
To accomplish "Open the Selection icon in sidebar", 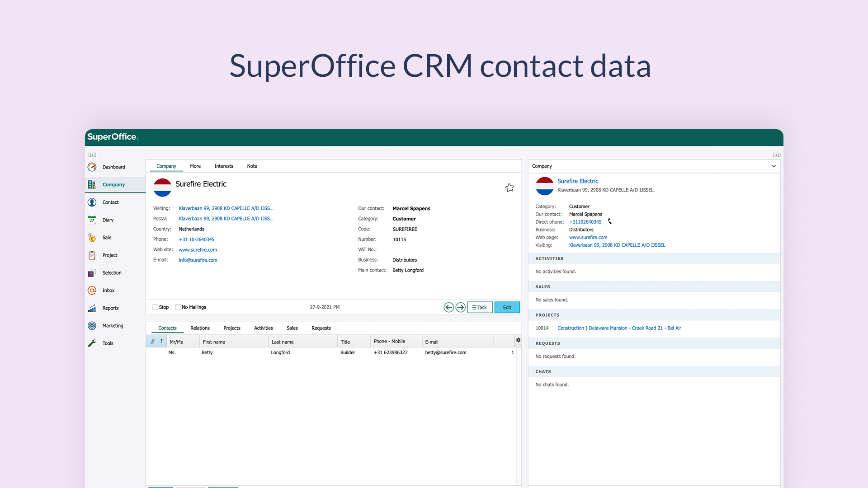I will [92, 273].
